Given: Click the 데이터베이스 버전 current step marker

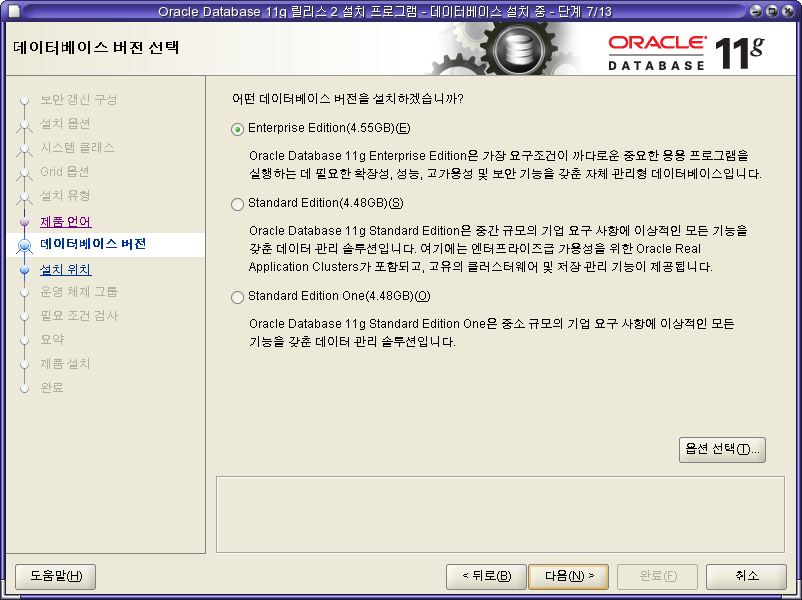Looking at the screenshot, I should [x=25, y=245].
